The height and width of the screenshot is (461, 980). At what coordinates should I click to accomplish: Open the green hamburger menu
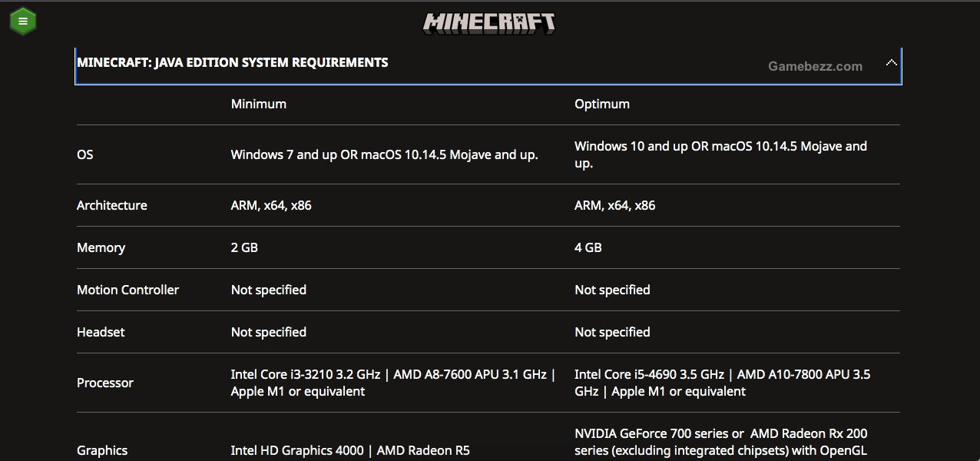tap(23, 21)
